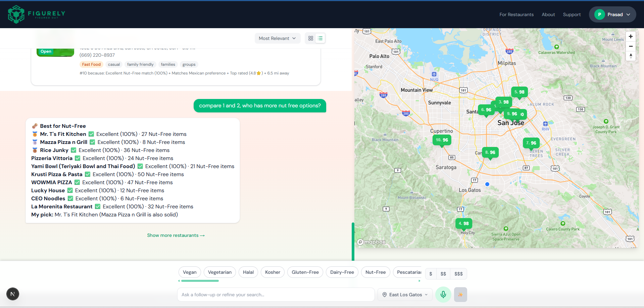
Task: Enable the Vegan dietary filter
Action: (x=190, y=272)
